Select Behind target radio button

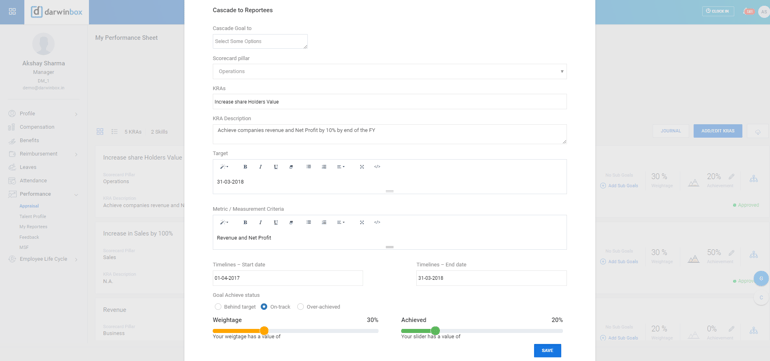(218, 306)
